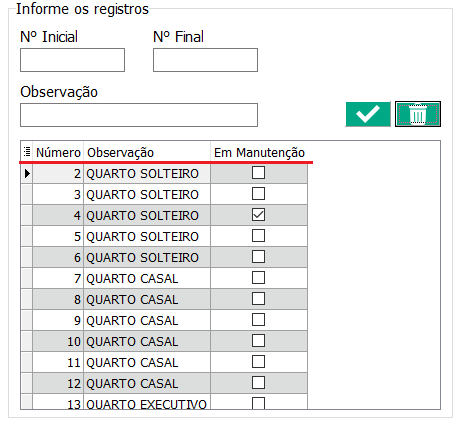Tick maintenance checkbox for room 10
The height and width of the screenshot is (424, 464).
coord(258,341)
